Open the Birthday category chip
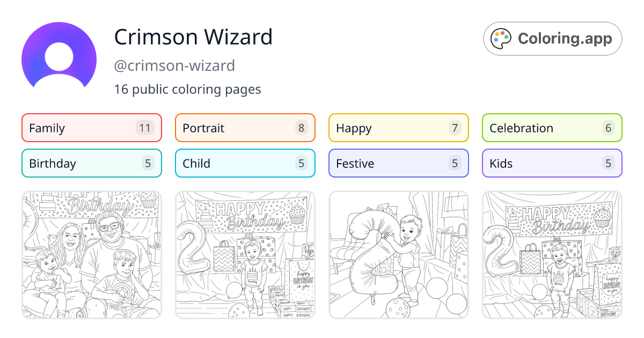 click(91, 163)
